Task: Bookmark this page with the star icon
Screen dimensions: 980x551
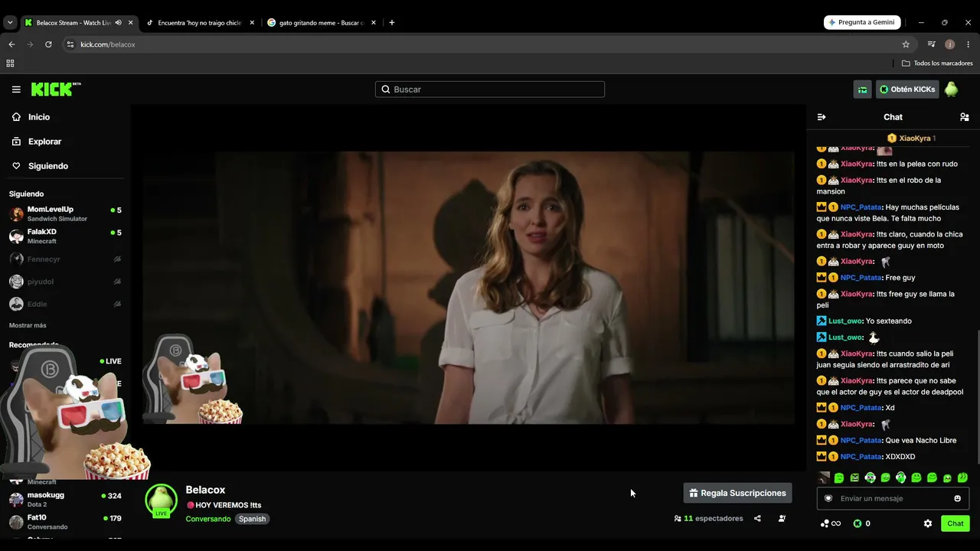Action: (x=906, y=44)
